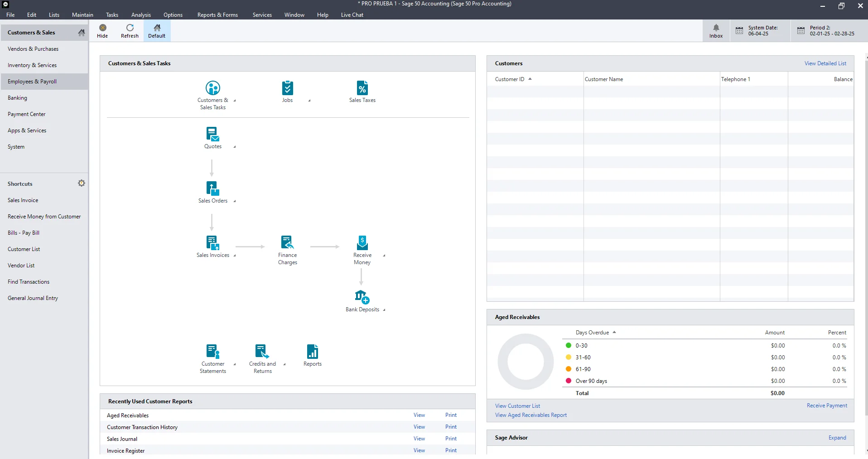Click the View Detailed List link
The width and height of the screenshot is (868, 459).
click(825, 63)
